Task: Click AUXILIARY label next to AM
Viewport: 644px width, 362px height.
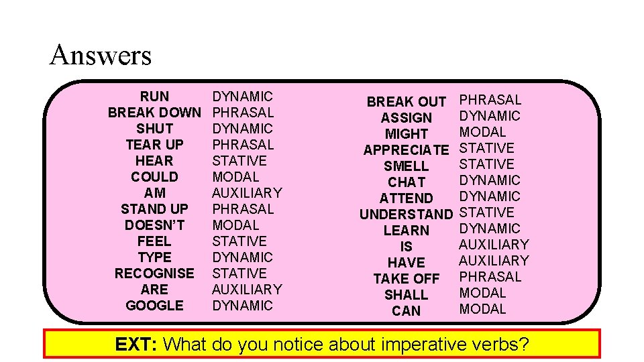Action: [247, 193]
